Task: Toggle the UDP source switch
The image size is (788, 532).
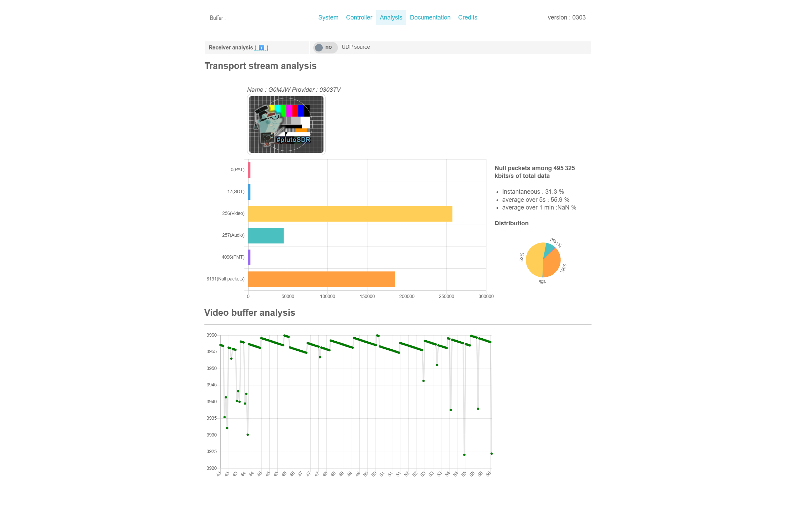Action: (324, 47)
